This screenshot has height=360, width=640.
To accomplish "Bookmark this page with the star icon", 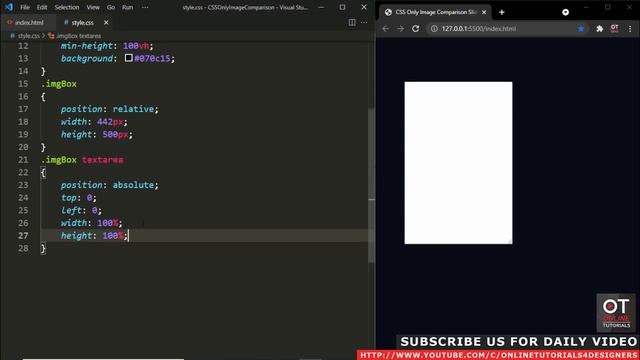I will [581, 29].
